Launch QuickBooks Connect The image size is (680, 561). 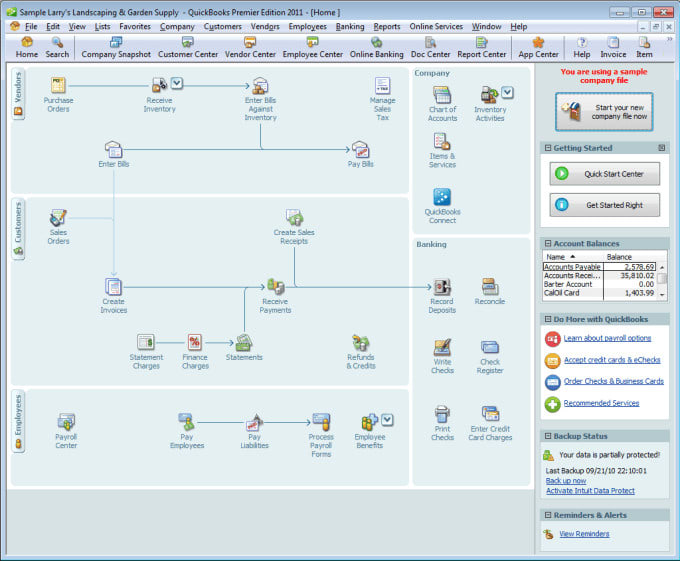pos(442,197)
